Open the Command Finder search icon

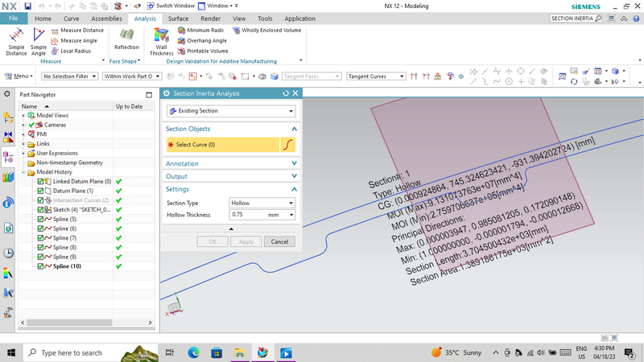tap(598, 19)
